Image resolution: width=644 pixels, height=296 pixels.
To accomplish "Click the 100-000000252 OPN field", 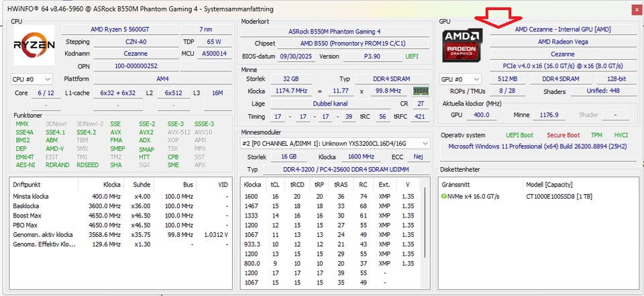I will (x=136, y=66).
